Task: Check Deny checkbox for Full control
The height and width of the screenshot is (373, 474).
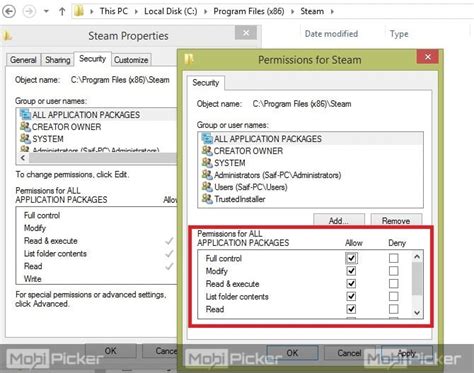Action: (x=393, y=258)
